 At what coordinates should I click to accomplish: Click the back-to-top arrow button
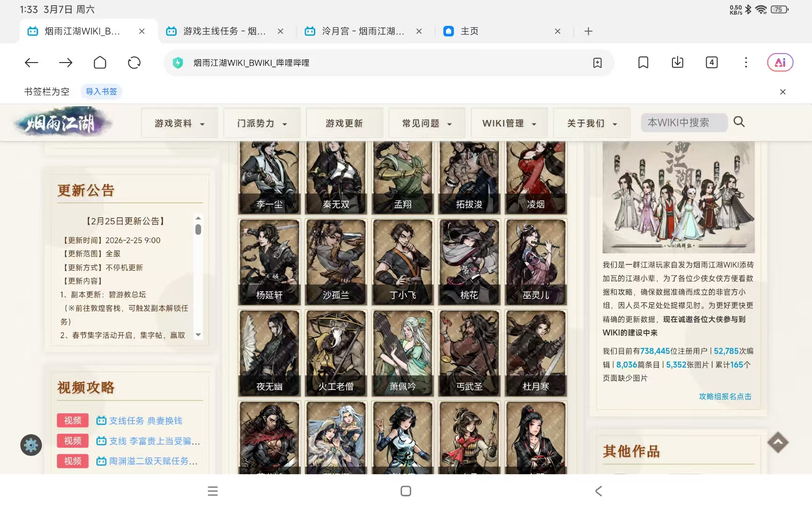[778, 443]
